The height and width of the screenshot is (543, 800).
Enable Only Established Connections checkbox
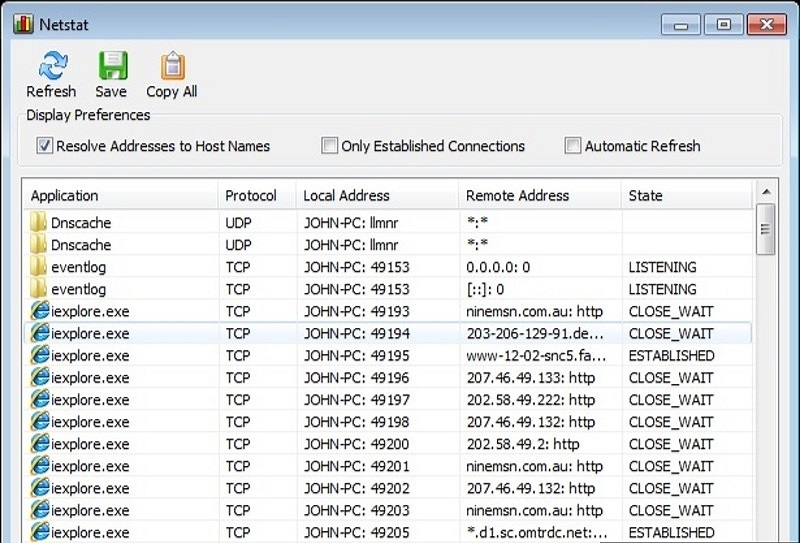(330, 146)
